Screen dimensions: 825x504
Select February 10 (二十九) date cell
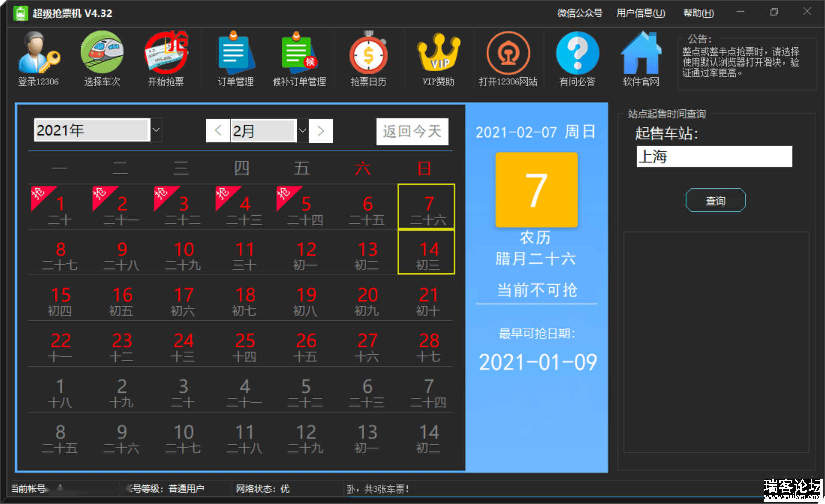pyautogui.click(x=183, y=253)
